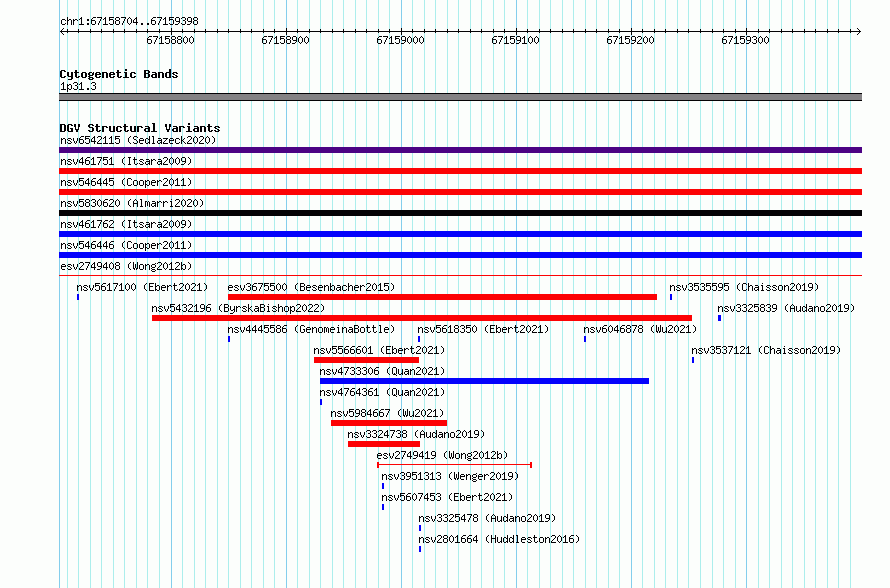Screen dimensions: 890x588
Task: Open esv3675500 (Besenbacher2015) label
Action: 311,287
